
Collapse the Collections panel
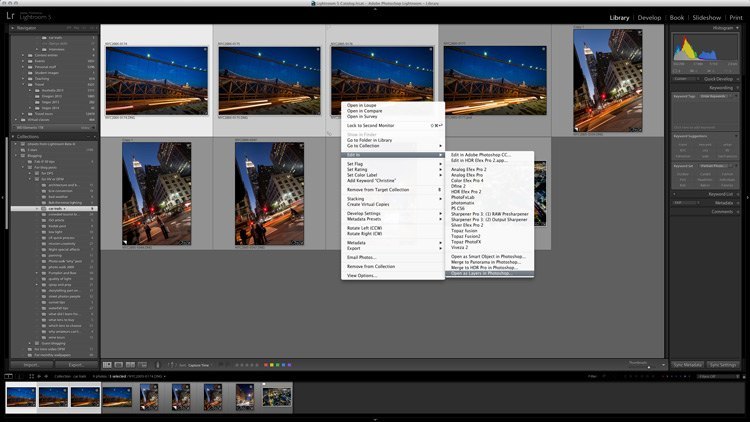[13, 137]
